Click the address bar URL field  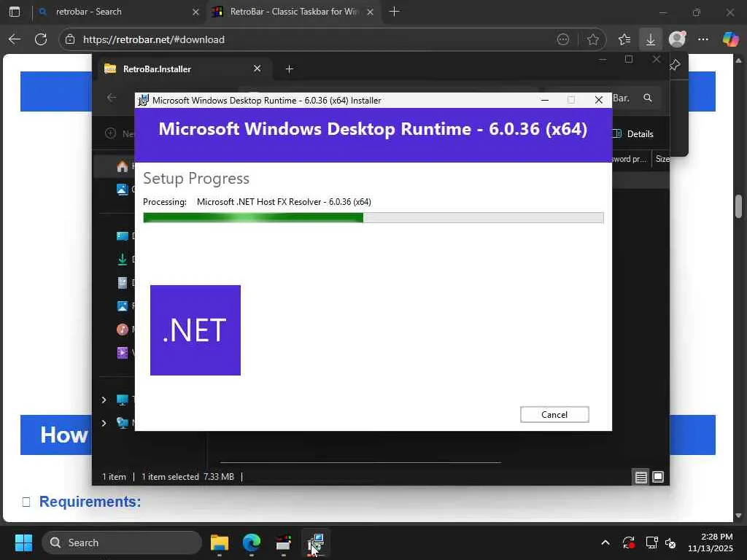[x=314, y=39]
